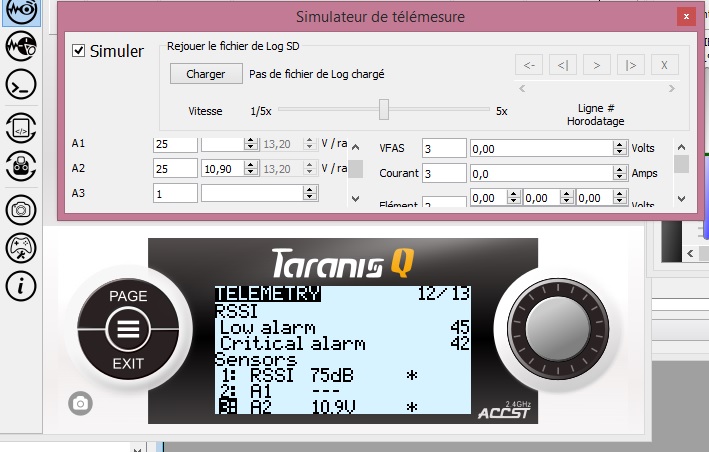Click the reload radio data icon
The image size is (709, 452).
(21, 166)
